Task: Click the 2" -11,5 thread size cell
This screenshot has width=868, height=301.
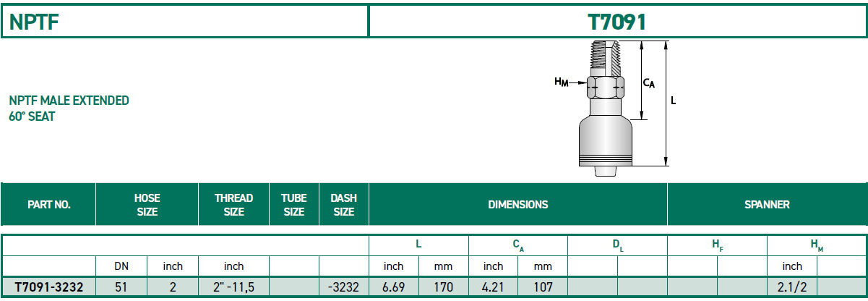Action: [x=234, y=287]
